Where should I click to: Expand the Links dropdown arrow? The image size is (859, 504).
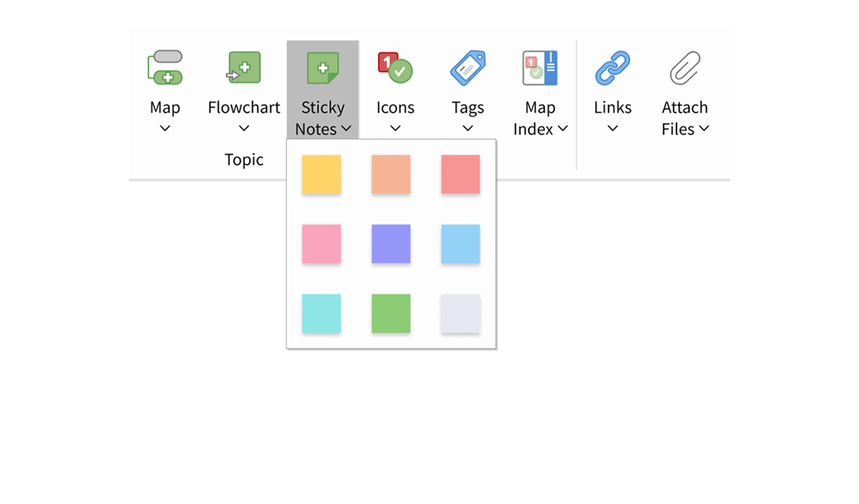pyautogui.click(x=613, y=129)
